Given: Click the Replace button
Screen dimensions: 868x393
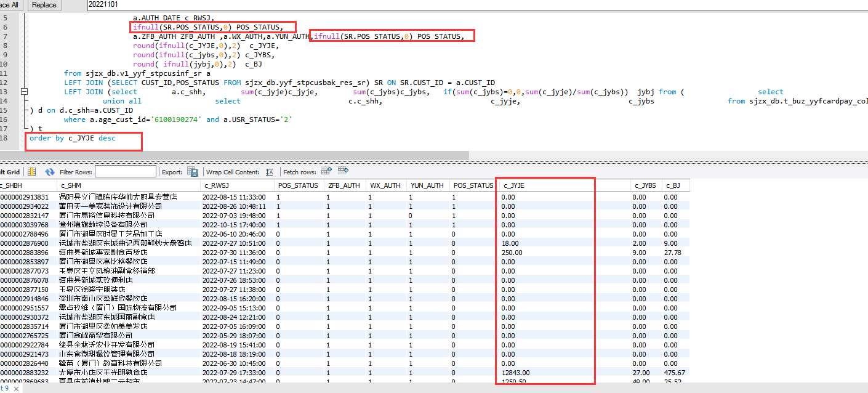Looking at the screenshot, I should [x=44, y=5].
